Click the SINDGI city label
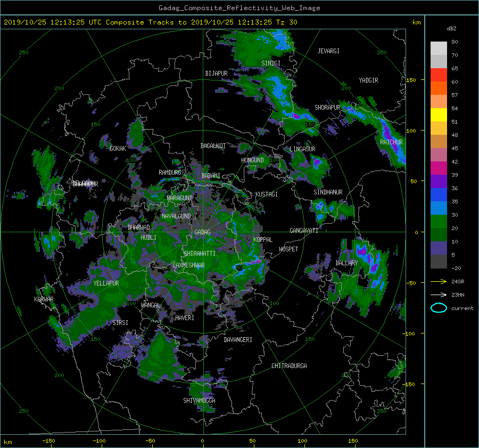 [271, 63]
